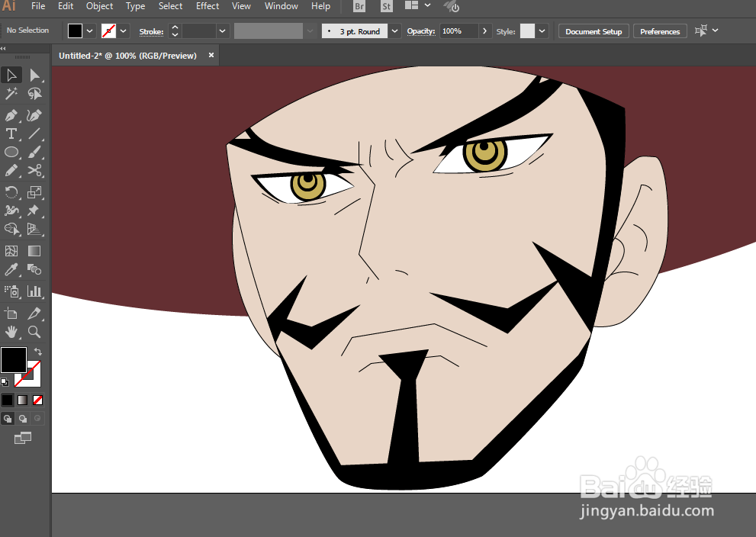756x537 pixels.
Task: Select the Line Segment tool
Action: point(34,133)
